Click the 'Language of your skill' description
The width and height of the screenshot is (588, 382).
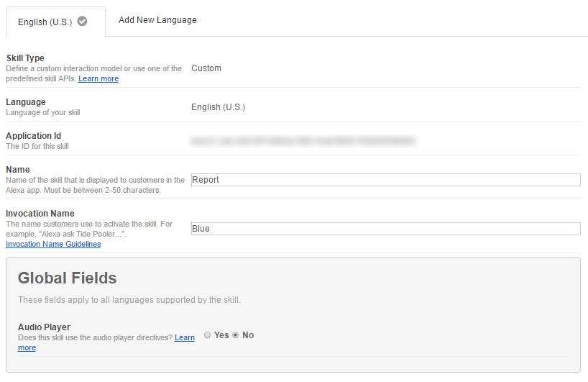(43, 112)
